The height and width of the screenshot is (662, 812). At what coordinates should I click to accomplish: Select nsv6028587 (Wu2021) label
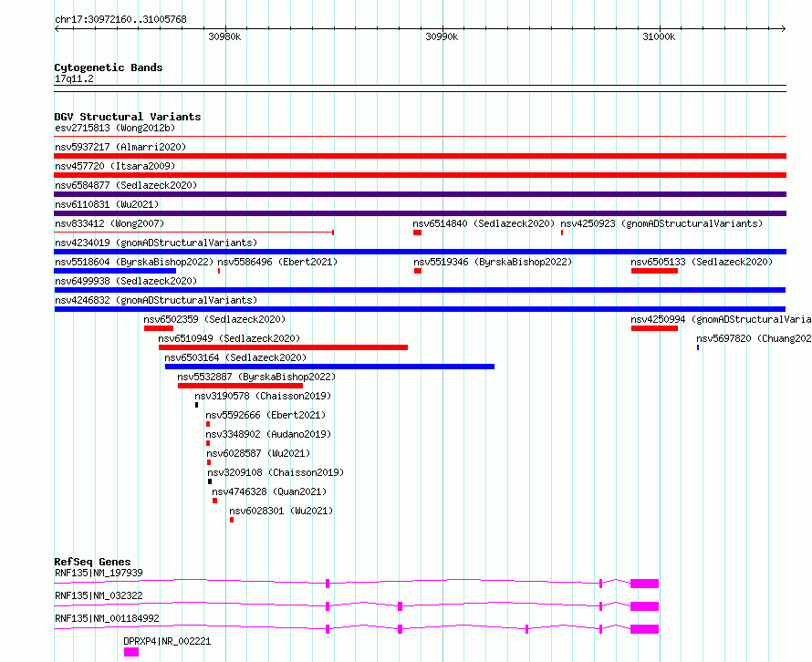coord(258,453)
